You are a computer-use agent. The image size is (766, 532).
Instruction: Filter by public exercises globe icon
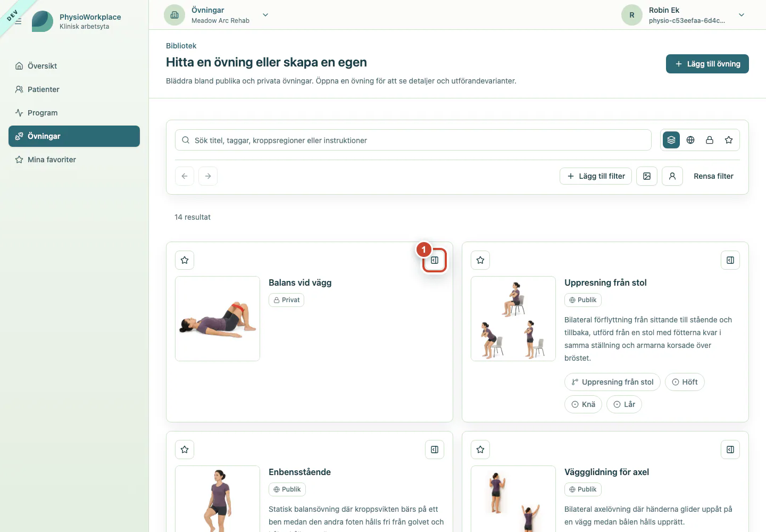[690, 140]
